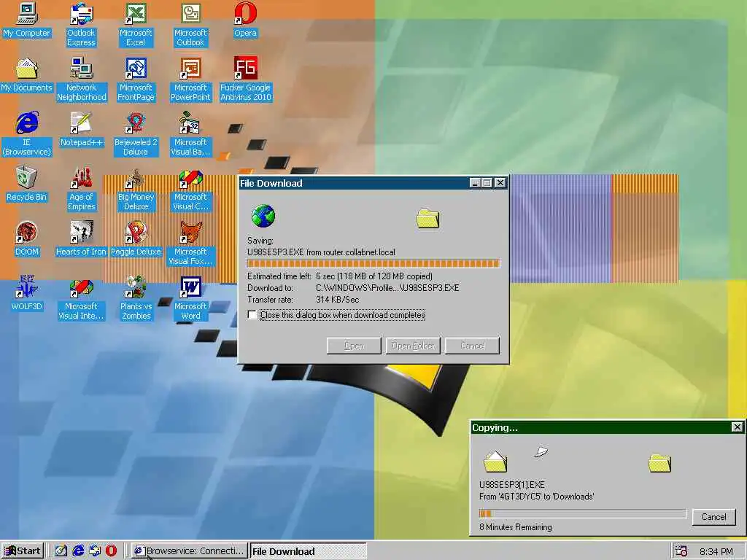747x560 pixels.
Task: Click the system tray scheduler icon
Action: tap(681, 551)
